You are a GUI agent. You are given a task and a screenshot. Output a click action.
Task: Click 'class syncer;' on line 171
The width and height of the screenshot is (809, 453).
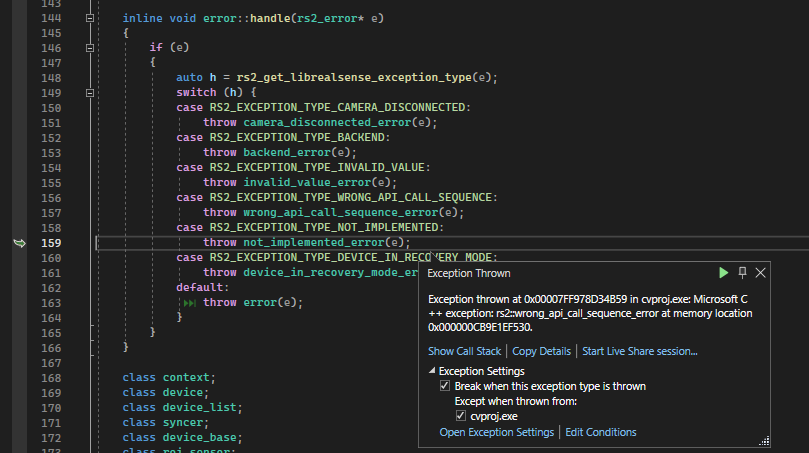point(166,422)
